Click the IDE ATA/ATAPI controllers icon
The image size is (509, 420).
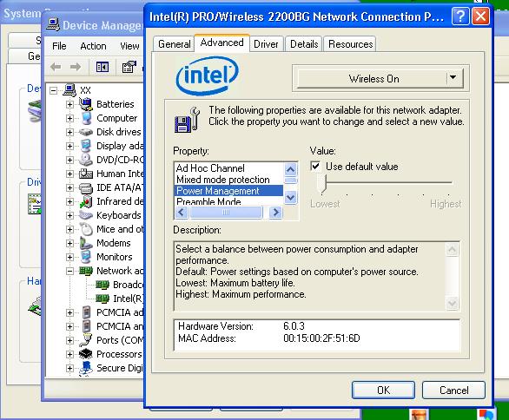coord(86,187)
